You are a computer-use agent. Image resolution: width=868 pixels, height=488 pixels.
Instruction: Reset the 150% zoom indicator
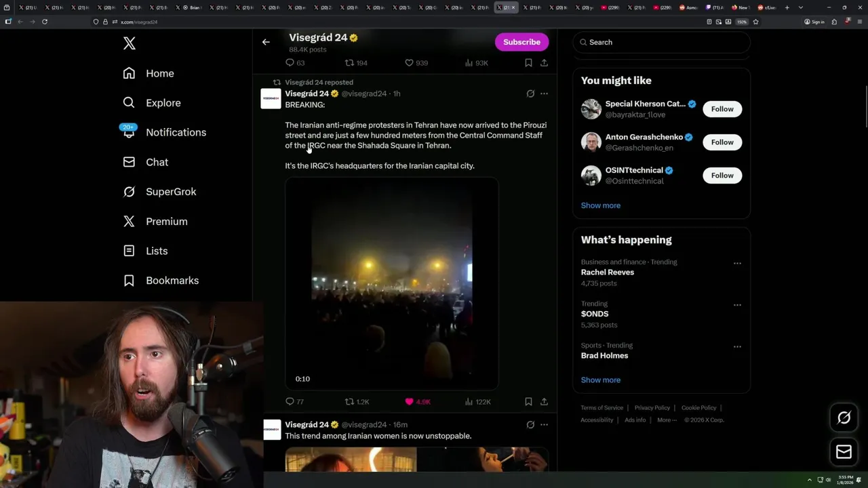pos(742,22)
